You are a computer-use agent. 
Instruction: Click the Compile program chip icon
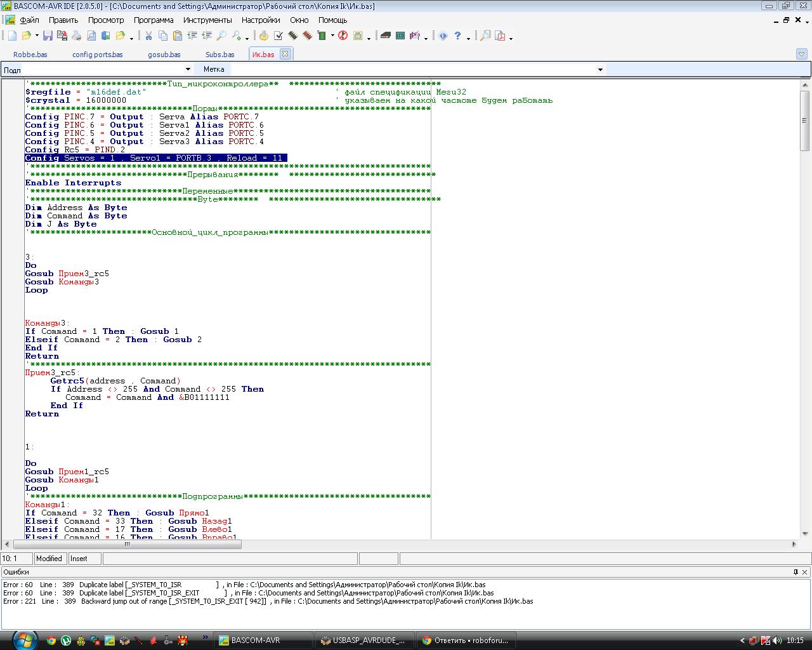[x=293, y=36]
